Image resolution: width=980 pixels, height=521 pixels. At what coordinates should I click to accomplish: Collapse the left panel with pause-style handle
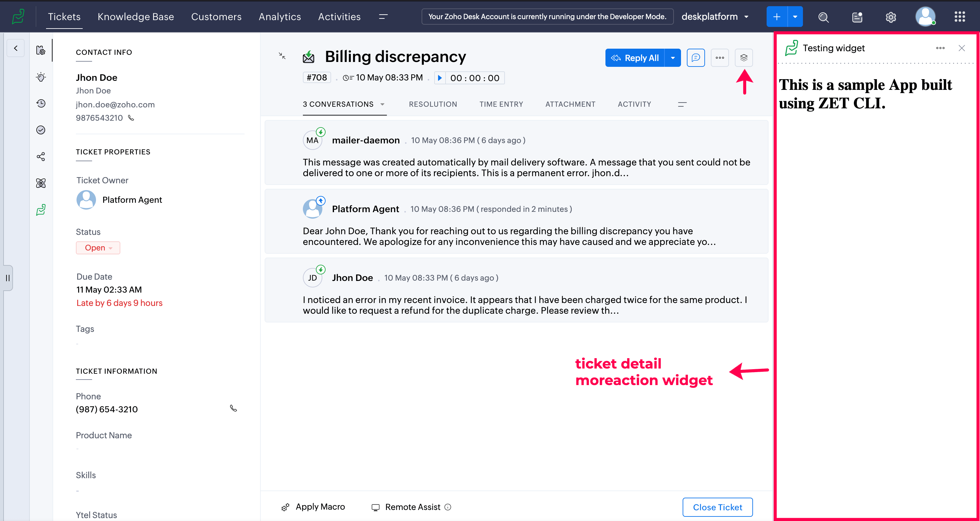pyautogui.click(x=7, y=278)
